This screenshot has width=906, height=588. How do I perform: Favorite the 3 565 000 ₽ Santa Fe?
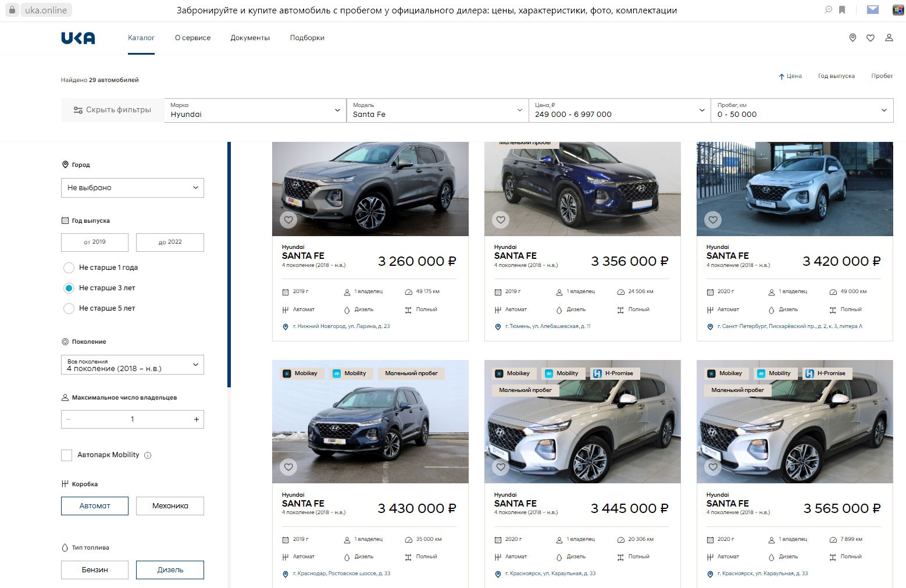[x=713, y=466]
